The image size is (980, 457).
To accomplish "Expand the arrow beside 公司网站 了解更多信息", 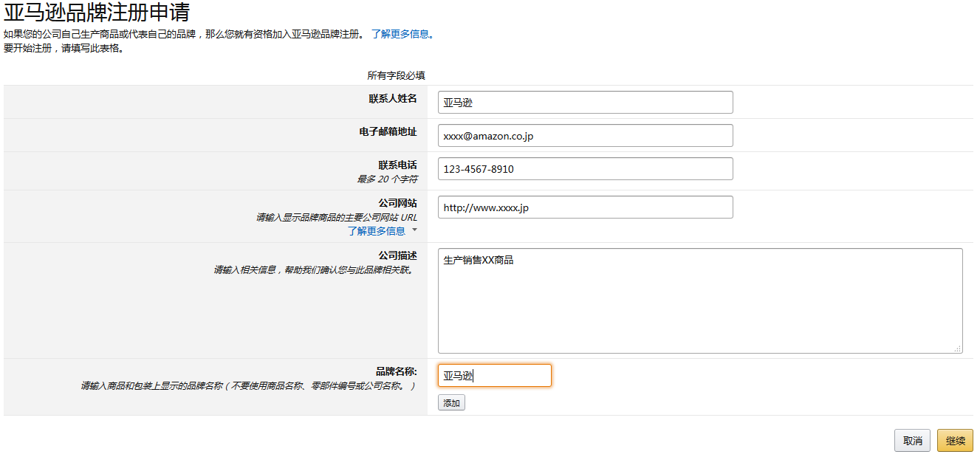I will pyautogui.click(x=414, y=230).
